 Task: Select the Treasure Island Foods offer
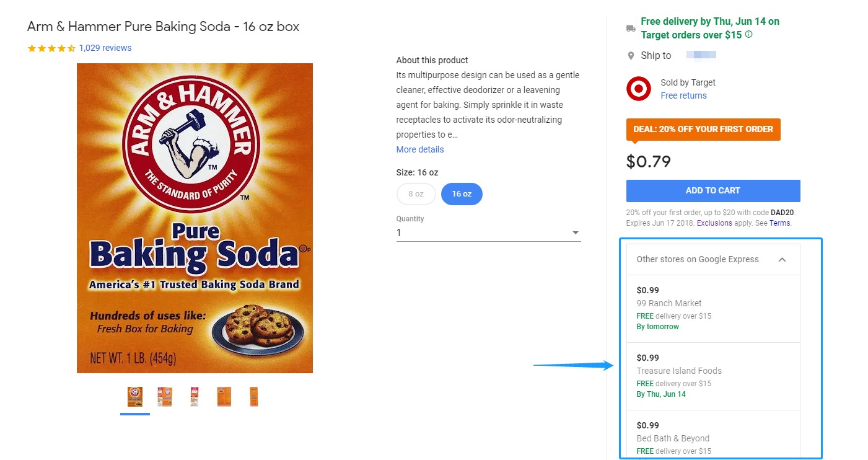712,376
